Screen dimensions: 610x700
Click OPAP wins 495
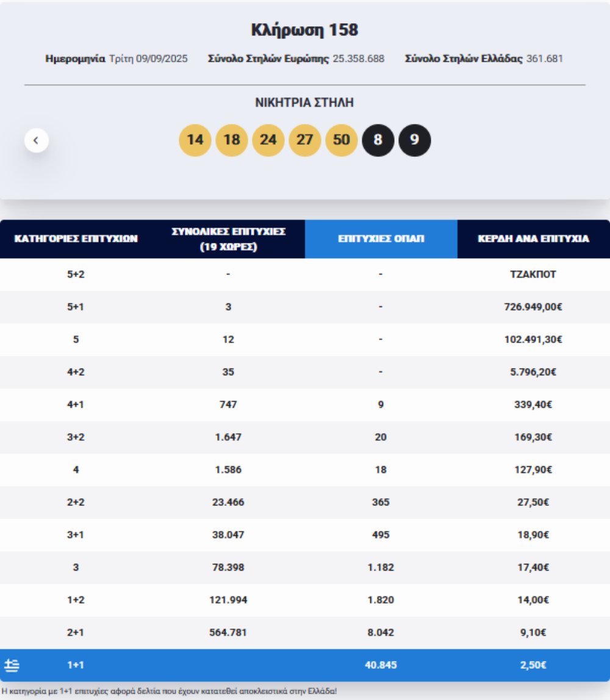tap(381, 535)
